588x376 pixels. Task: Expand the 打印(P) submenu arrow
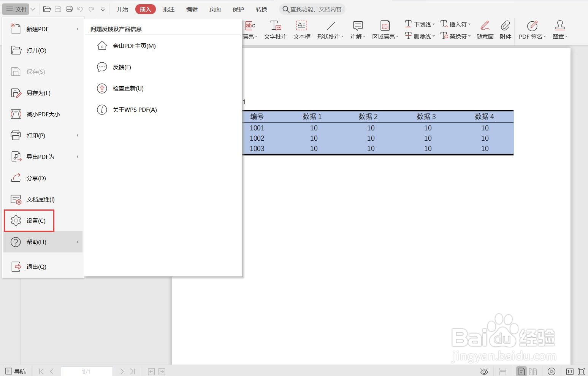point(77,135)
